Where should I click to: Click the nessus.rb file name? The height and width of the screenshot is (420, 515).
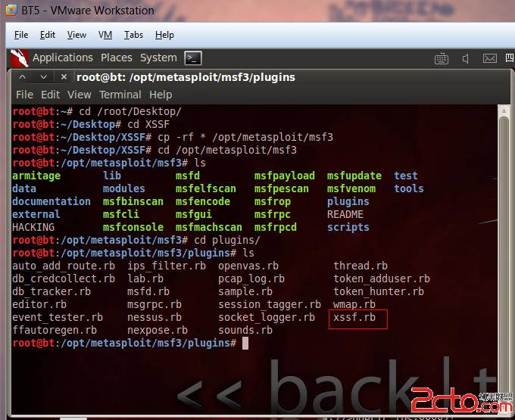(x=154, y=317)
